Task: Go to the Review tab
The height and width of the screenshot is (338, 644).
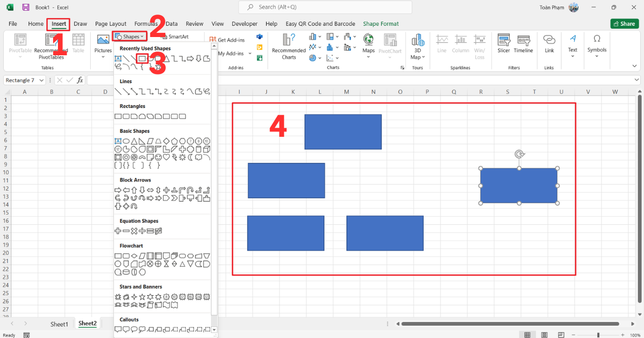Action: [x=194, y=24]
